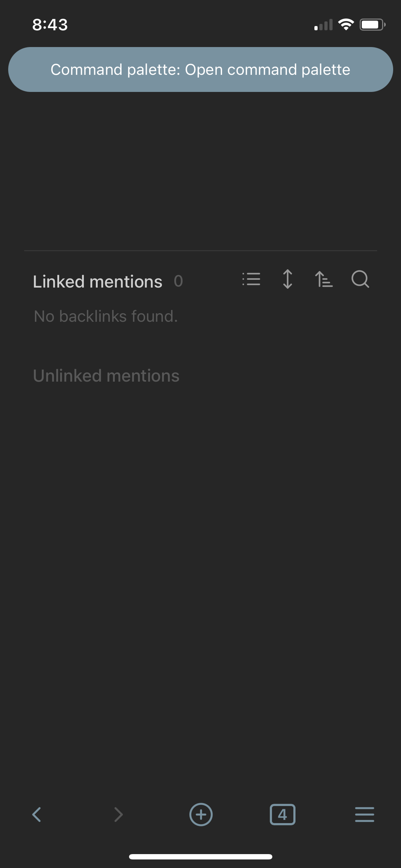Open the change sort order menu
This screenshot has width=401, height=868.
(x=324, y=279)
